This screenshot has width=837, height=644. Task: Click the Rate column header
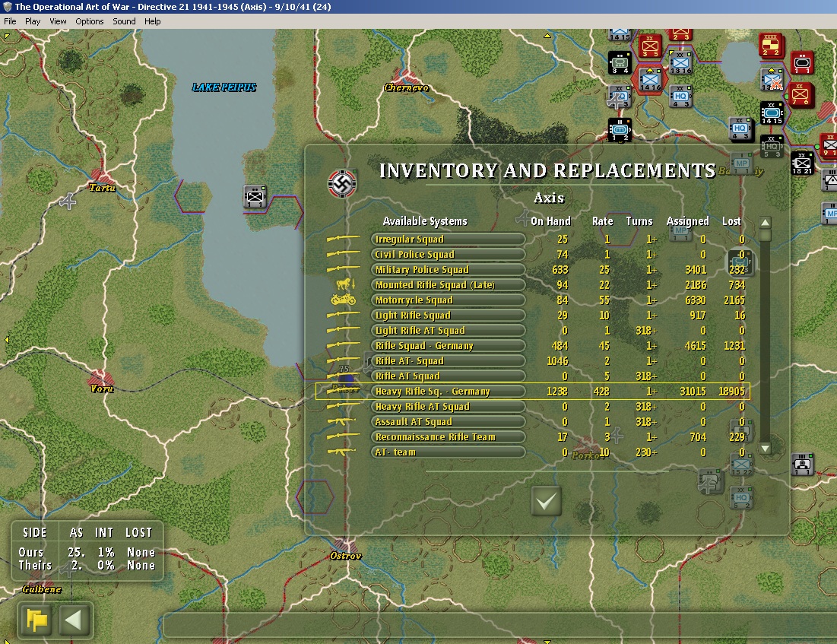click(x=602, y=221)
